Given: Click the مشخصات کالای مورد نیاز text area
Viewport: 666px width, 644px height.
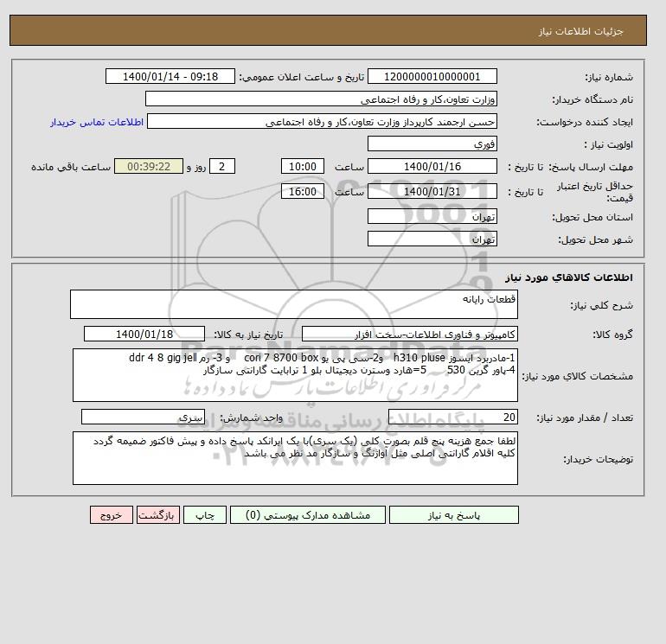Looking at the screenshot, I should 295,375.
